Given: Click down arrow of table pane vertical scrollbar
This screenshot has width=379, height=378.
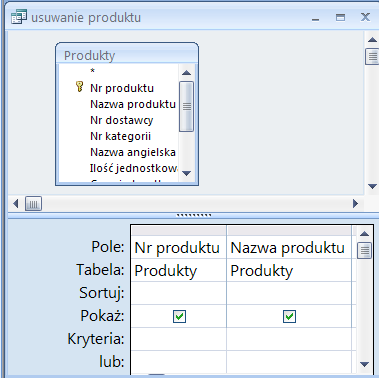Looking at the screenshot, I should pyautogui.click(x=372, y=186).
